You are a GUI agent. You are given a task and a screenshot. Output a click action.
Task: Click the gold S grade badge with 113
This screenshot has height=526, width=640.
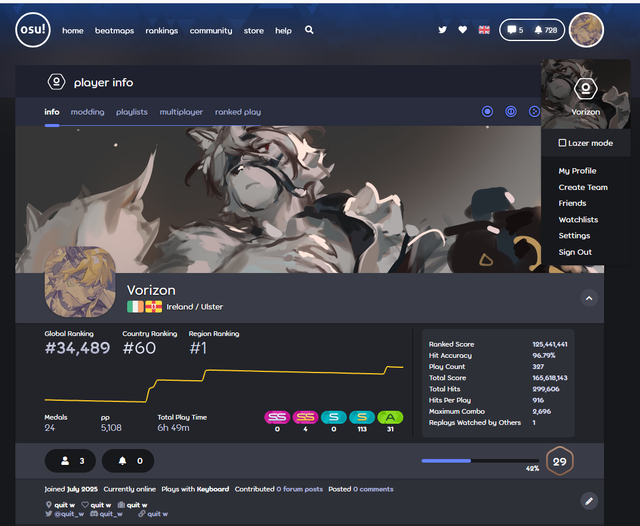click(362, 417)
